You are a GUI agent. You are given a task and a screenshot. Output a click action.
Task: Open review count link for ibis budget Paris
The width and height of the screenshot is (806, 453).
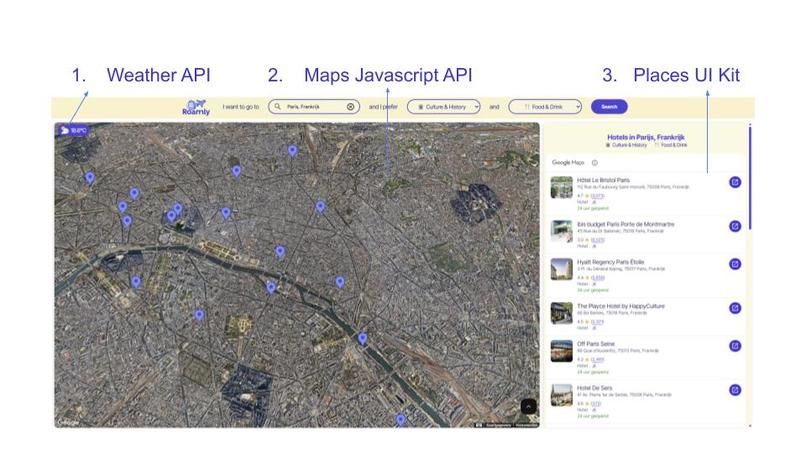(x=597, y=240)
